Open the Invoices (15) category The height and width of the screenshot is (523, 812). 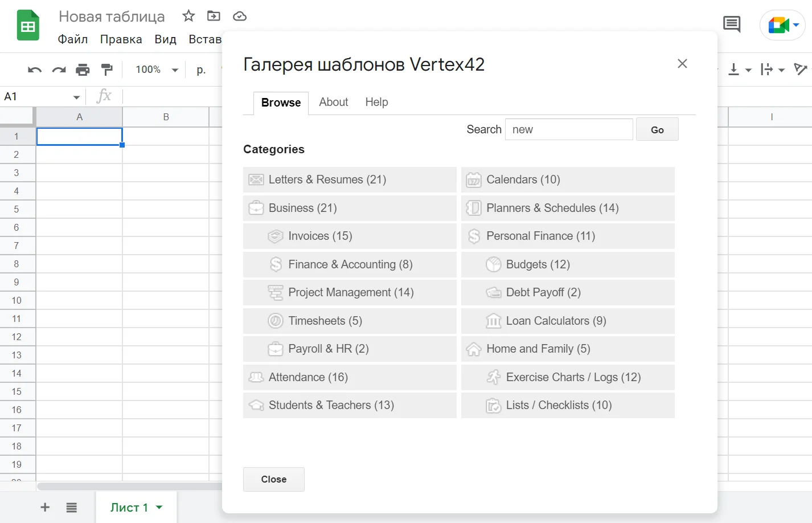click(x=320, y=236)
